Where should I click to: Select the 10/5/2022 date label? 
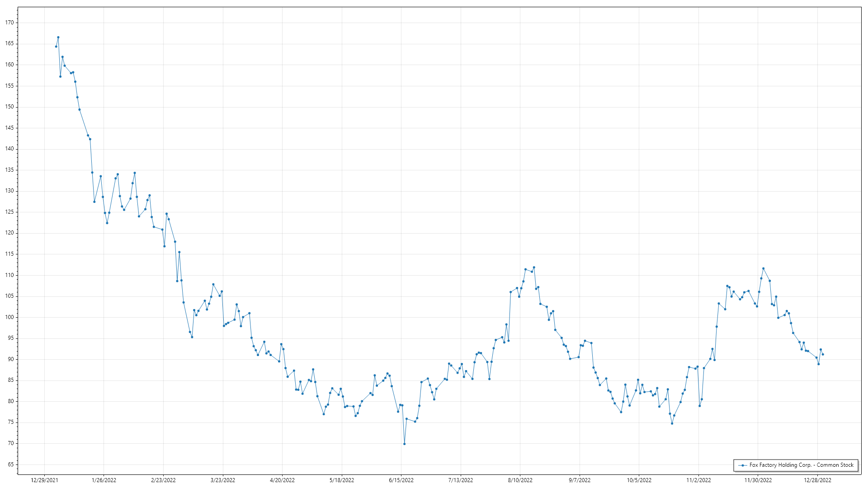[639, 480]
